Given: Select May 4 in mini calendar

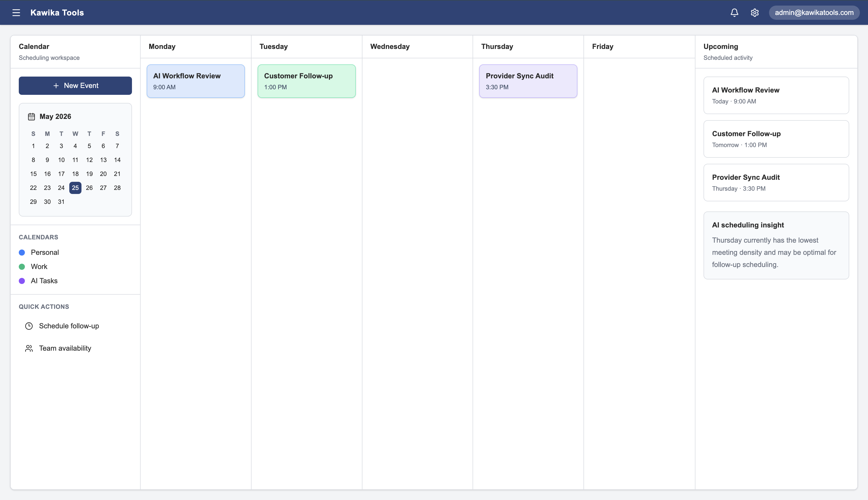Looking at the screenshot, I should pyautogui.click(x=75, y=146).
